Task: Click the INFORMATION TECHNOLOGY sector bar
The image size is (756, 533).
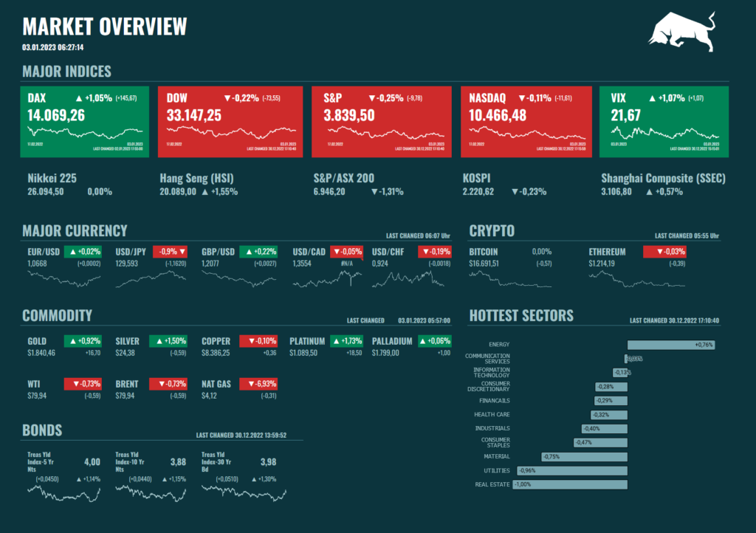Action: pos(620,373)
